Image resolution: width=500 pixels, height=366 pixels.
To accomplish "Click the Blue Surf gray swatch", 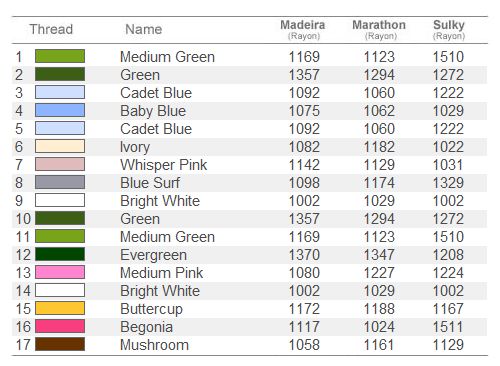I will coord(60,182).
